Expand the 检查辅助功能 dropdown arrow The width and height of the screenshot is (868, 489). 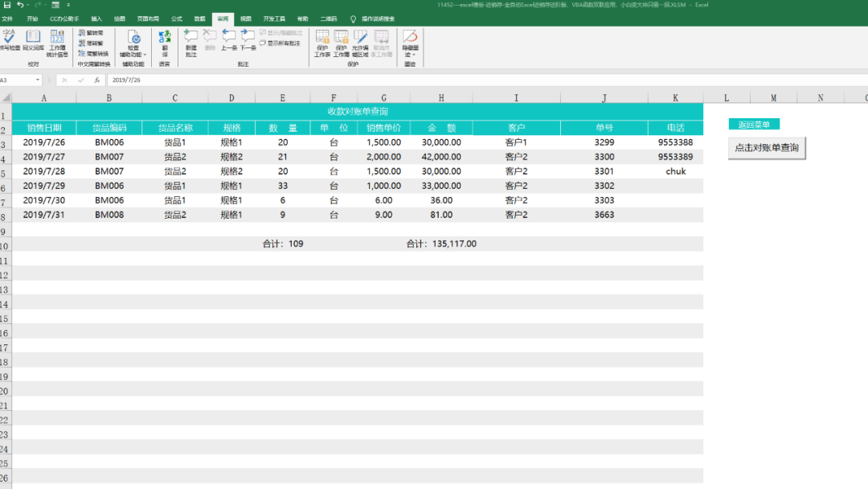(145, 55)
